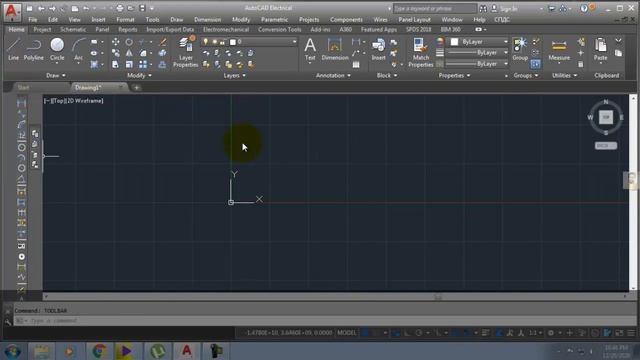Toggle layer freeze sun icon in layer dropdown

tap(214, 42)
